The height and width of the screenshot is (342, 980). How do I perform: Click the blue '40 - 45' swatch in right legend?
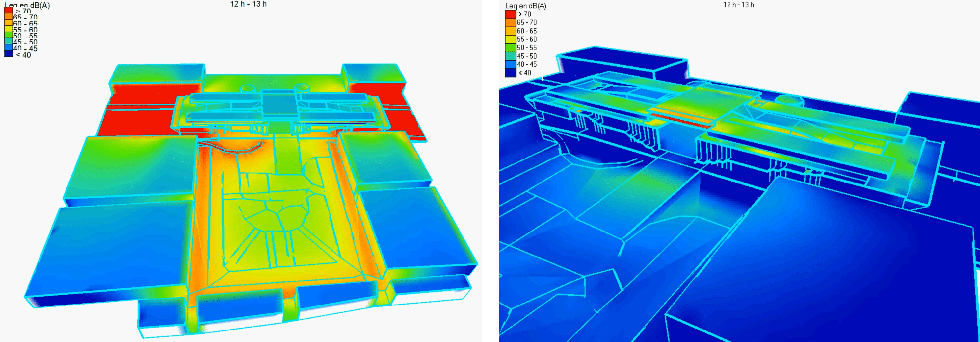click(x=511, y=64)
